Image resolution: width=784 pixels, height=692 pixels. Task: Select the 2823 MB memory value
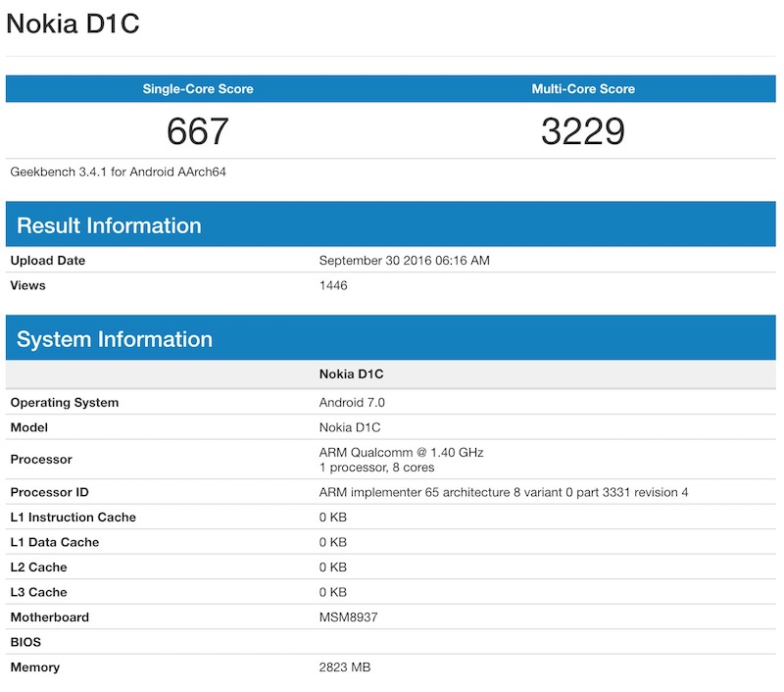(x=345, y=667)
